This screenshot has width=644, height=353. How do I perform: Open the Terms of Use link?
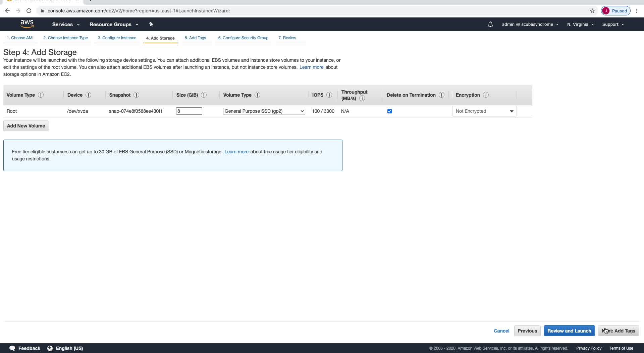point(621,348)
